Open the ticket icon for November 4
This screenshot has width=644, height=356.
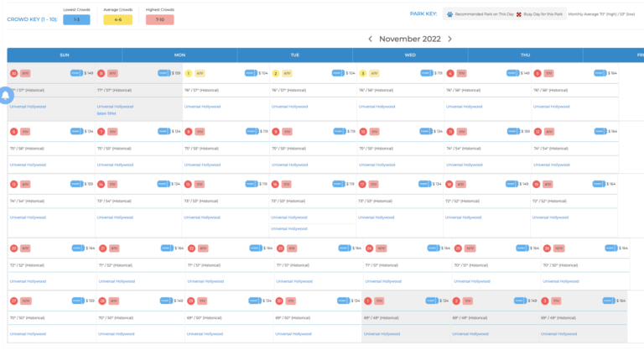click(x=513, y=73)
